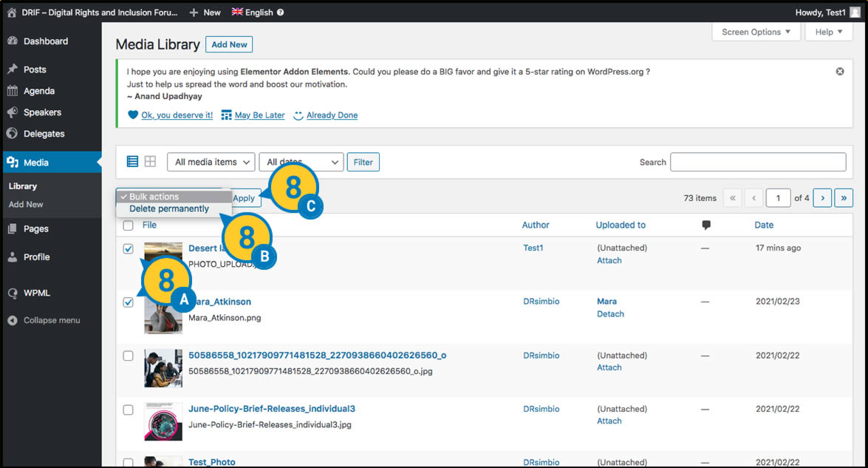Screen dimensions: 868x468
Task: Open the All media items dropdown
Action: click(x=211, y=162)
